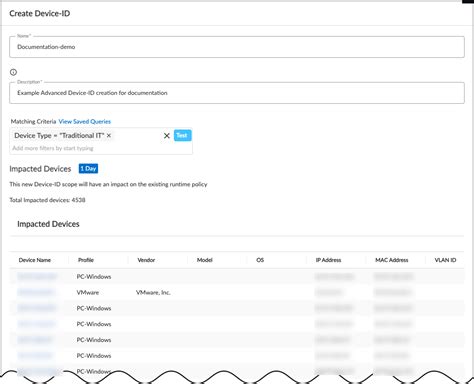The width and height of the screenshot is (474, 384).
Task: Clear all filters with the X icon
Action: pos(167,136)
